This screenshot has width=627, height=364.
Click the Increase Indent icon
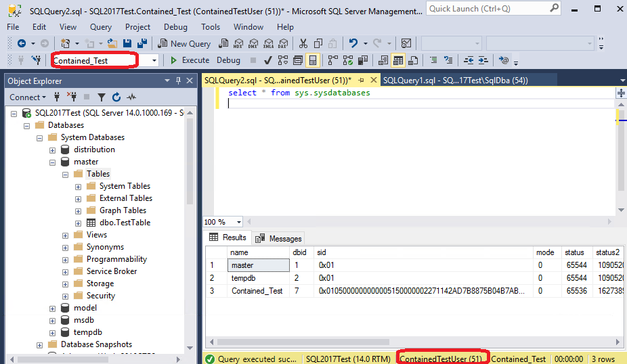click(x=483, y=60)
